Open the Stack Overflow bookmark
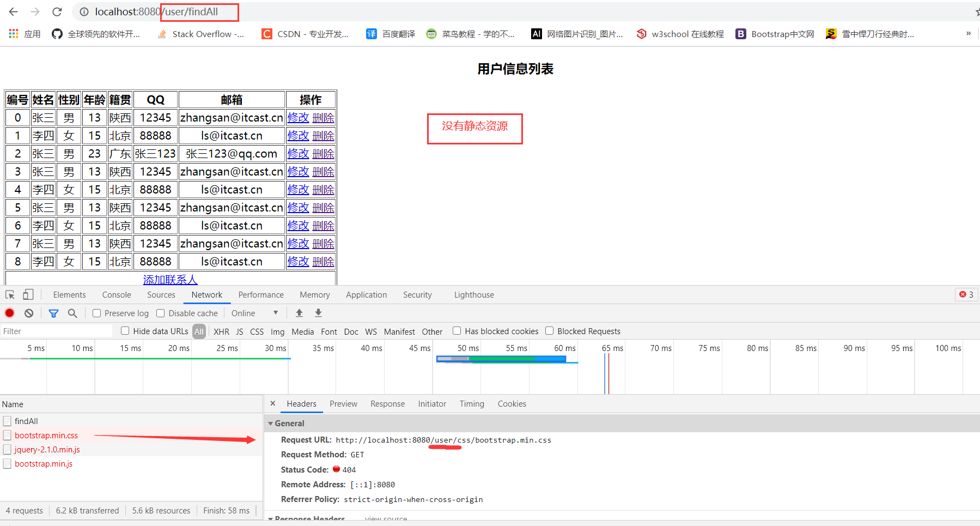980x526 pixels. click(200, 34)
